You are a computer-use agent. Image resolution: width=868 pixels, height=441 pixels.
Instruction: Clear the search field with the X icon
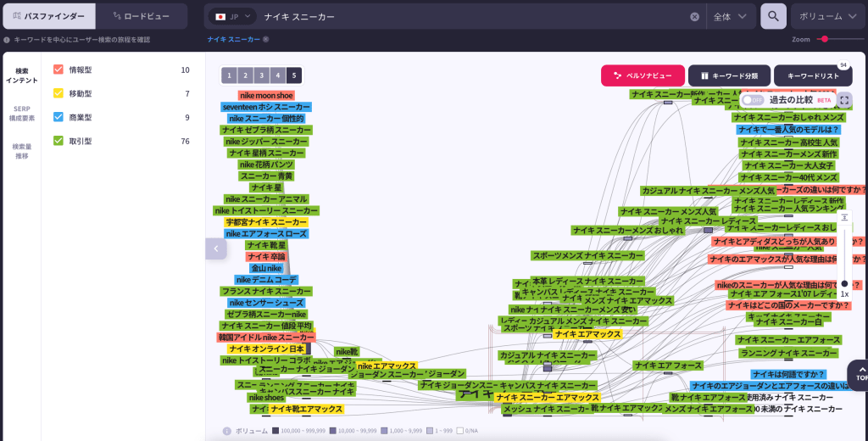tap(694, 16)
